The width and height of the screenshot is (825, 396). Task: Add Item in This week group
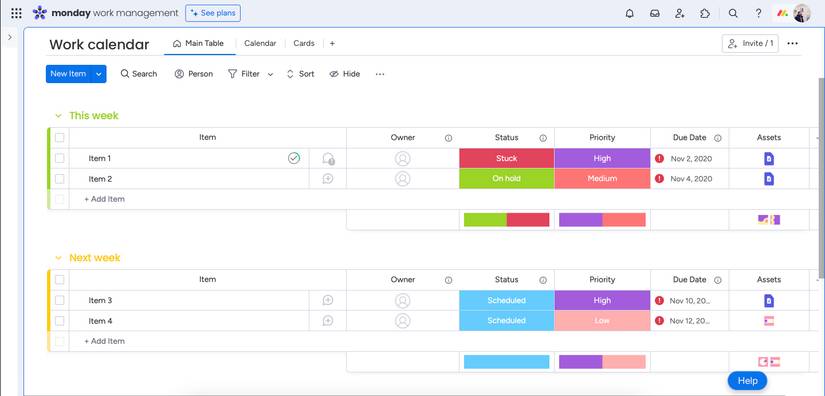coord(105,199)
